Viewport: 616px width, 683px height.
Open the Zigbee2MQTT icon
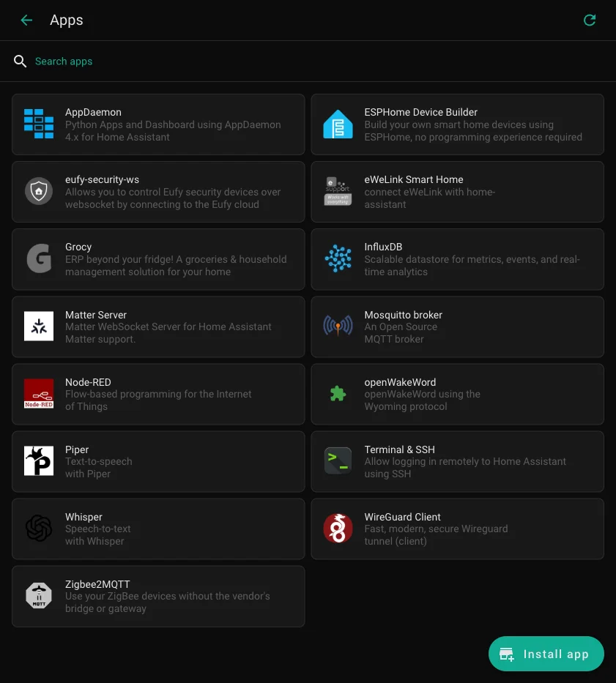38,596
